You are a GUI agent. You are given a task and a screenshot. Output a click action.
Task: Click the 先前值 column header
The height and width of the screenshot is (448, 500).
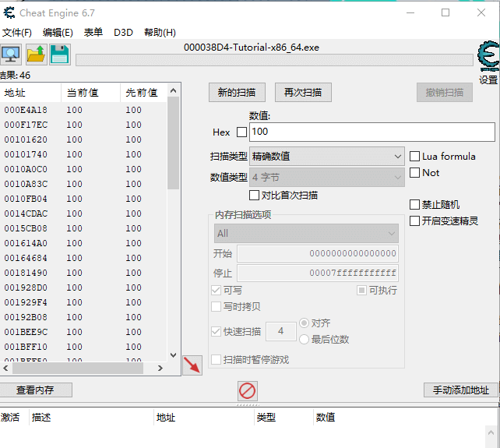click(144, 93)
